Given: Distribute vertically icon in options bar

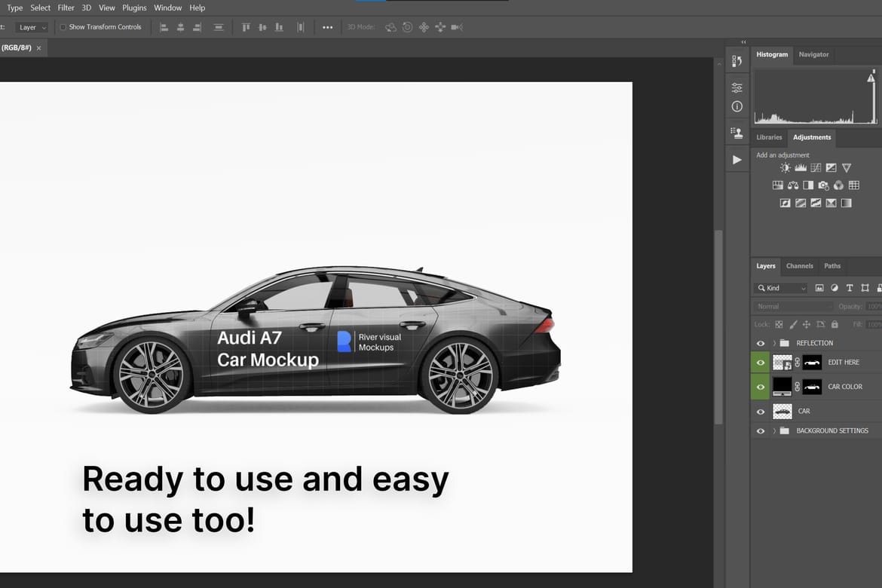Looking at the screenshot, I should coord(219,27).
